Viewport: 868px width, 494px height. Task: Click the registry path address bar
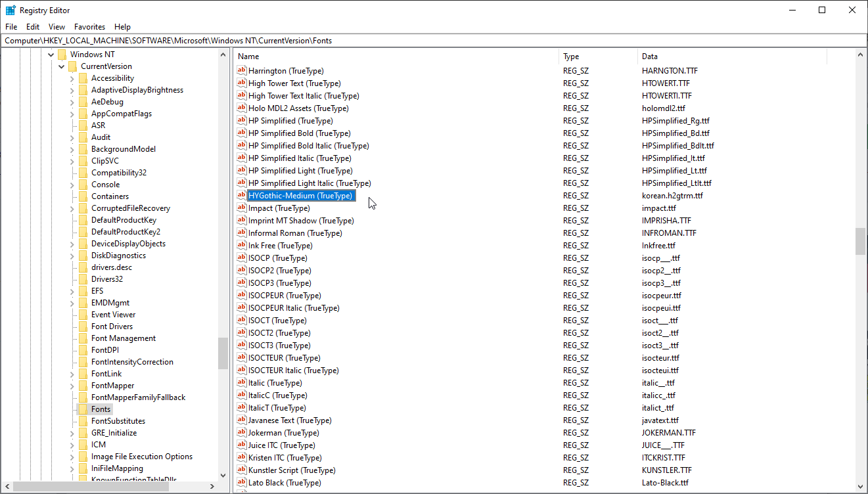pos(434,40)
